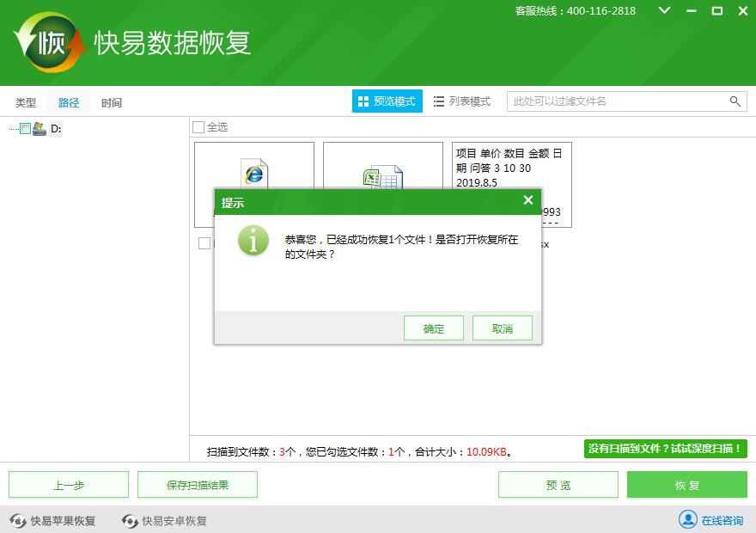This screenshot has width=756, height=533.
Task: Click the Internet Explorer file thumbnail
Action: pyautogui.click(x=253, y=175)
